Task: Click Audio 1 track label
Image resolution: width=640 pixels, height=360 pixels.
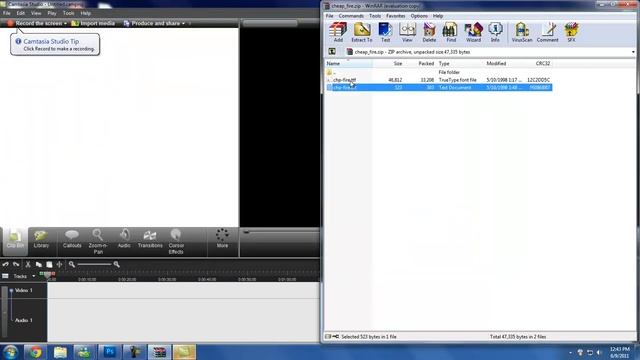Action: pyautogui.click(x=24, y=320)
